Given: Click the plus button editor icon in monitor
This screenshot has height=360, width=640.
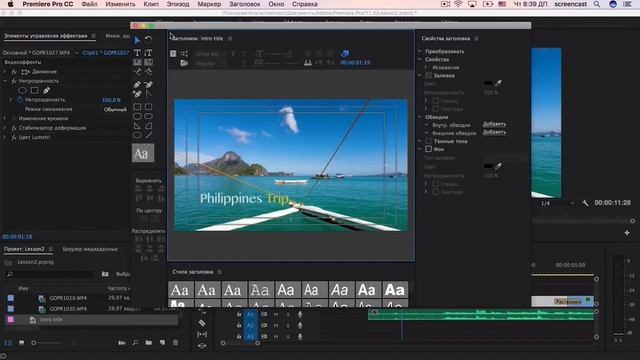Looking at the screenshot, I should point(627,233).
